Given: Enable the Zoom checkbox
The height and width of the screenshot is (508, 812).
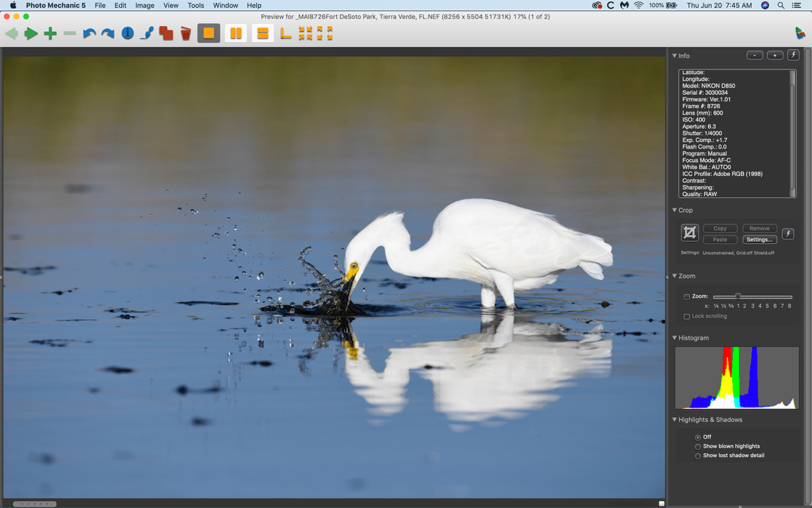Looking at the screenshot, I should (x=687, y=297).
